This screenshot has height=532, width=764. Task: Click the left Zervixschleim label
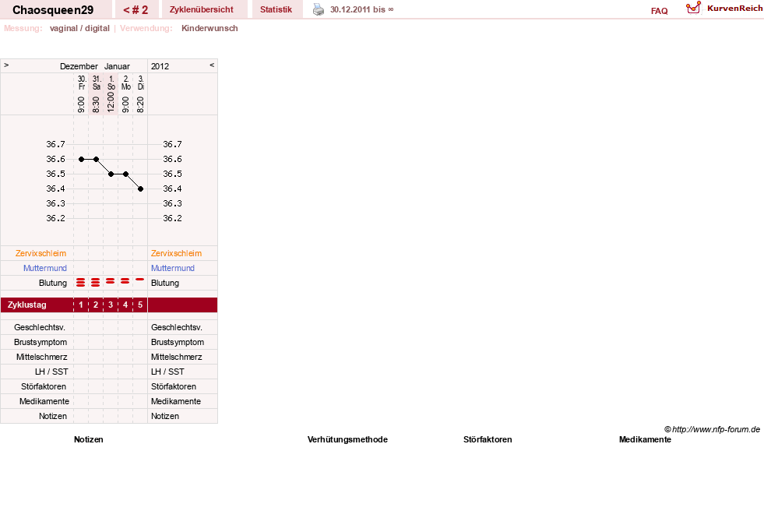coord(40,253)
